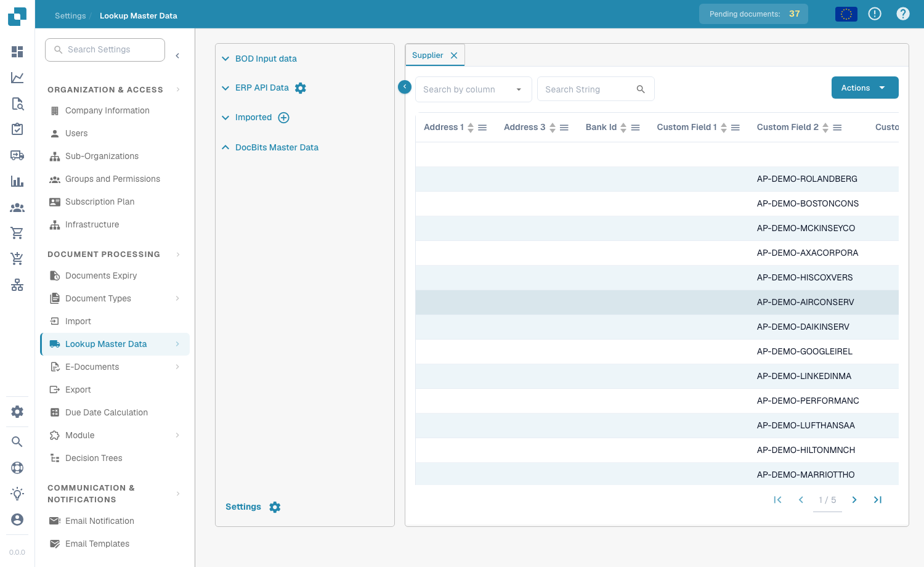Sort by the Address 1 column

pos(471,128)
